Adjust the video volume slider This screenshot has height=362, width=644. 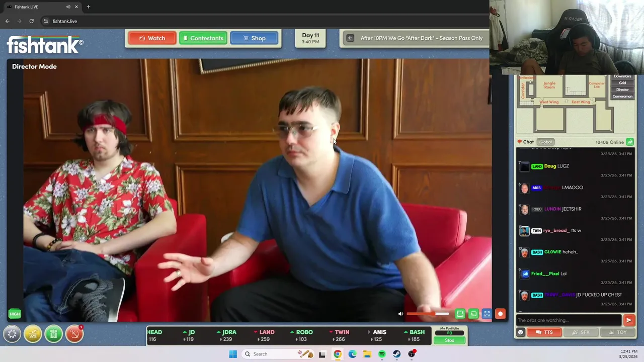click(428, 314)
